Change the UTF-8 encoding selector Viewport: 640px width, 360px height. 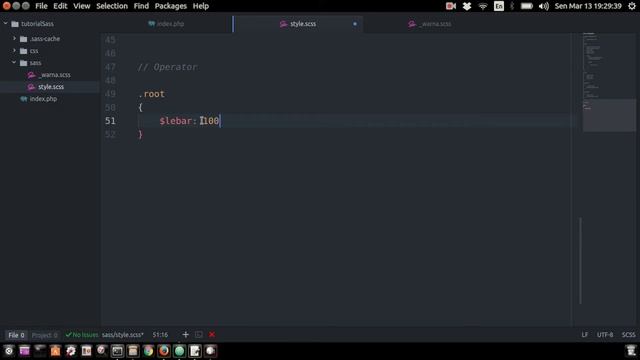pyautogui.click(x=605, y=335)
